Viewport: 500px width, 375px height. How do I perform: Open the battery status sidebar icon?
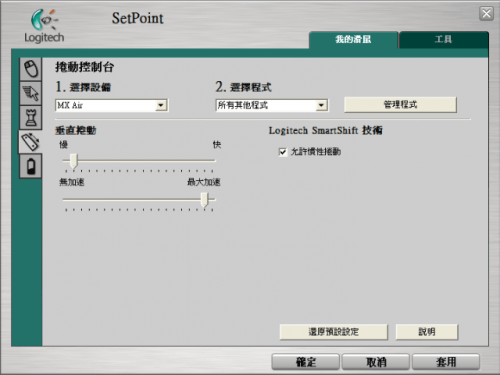pyautogui.click(x=31, y=166)
